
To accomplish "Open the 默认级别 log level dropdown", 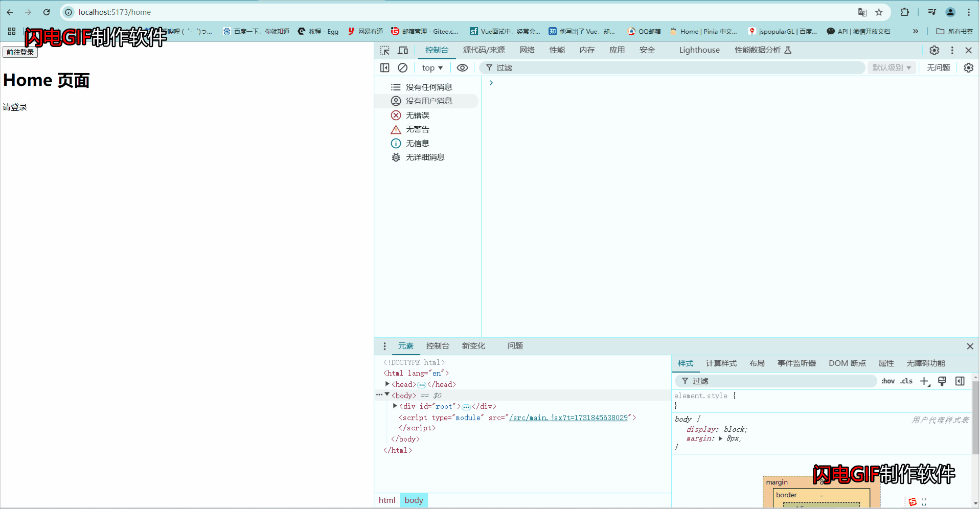I will [891, 67].
